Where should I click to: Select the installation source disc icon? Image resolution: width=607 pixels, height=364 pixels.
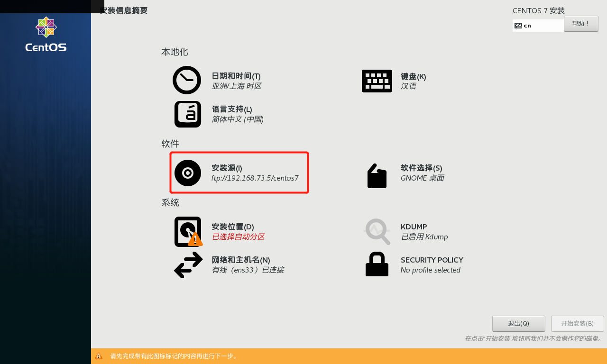(x=188, y=173)
